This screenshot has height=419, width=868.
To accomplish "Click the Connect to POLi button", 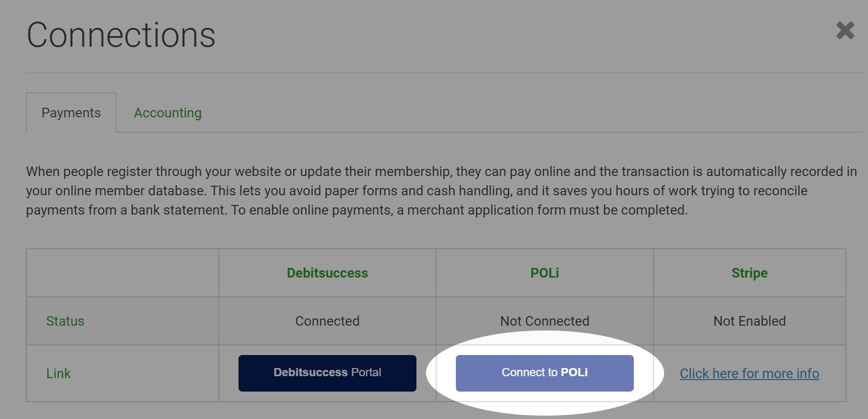I will pyautogui.click(x=544, y=373).
